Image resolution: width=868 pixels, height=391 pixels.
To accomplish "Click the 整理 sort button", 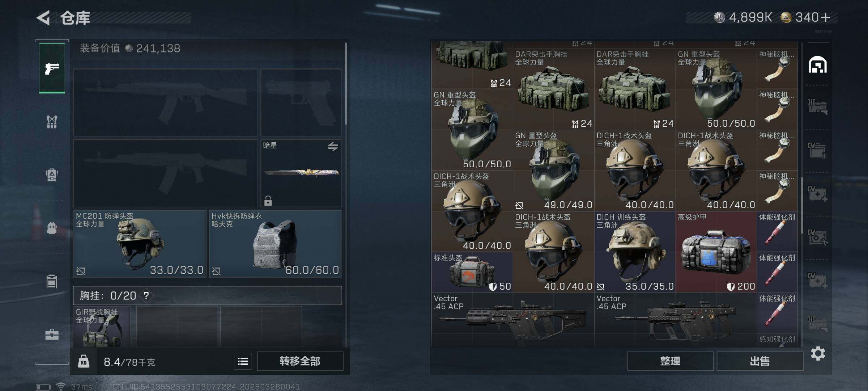I will point(670,361).
